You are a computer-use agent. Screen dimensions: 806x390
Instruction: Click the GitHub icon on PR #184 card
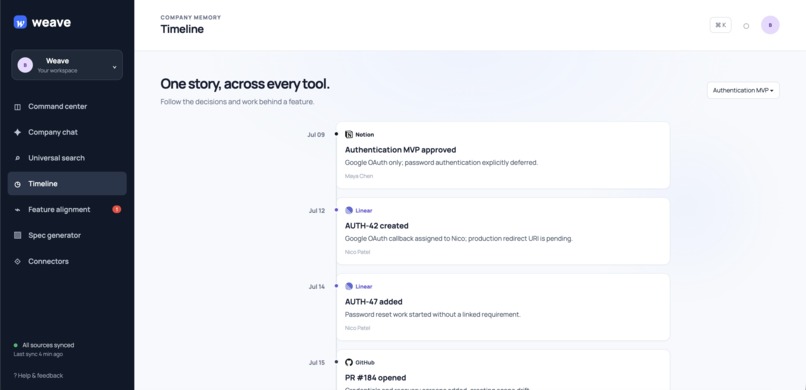tap(349, 362)
